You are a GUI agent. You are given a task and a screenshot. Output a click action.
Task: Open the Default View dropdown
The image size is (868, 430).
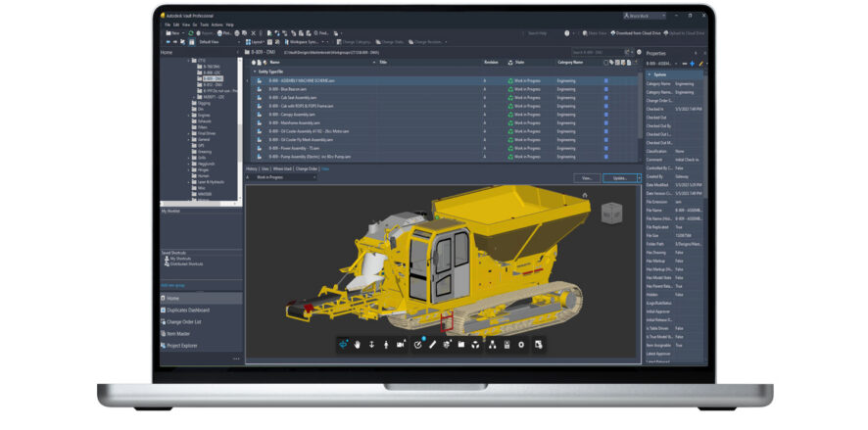coord(219,42)
